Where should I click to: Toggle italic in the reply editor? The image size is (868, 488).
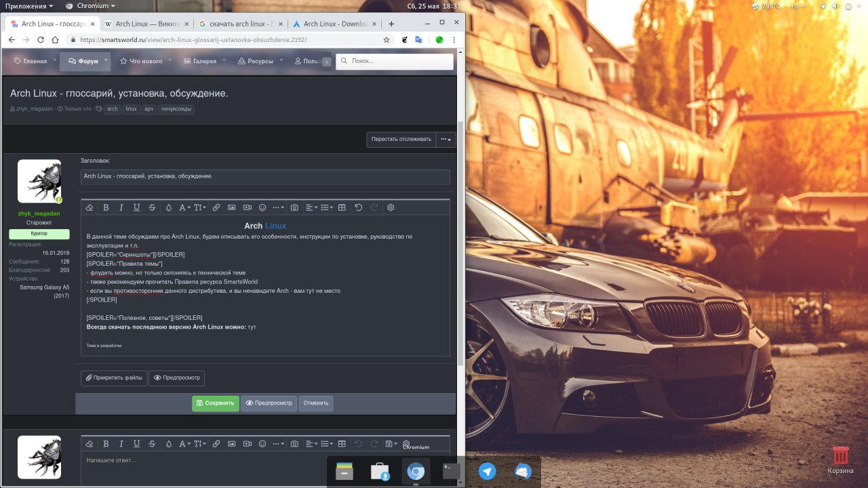tap(121, 444)
